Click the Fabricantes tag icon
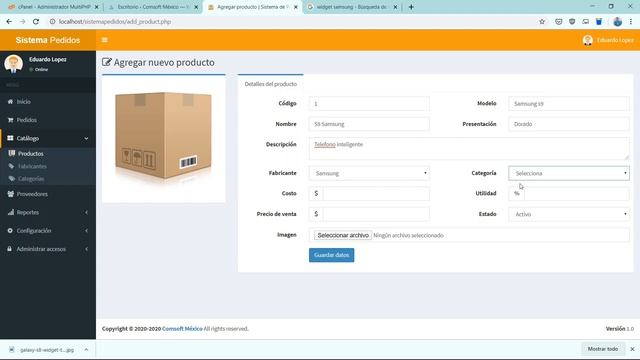 (11, 166)
